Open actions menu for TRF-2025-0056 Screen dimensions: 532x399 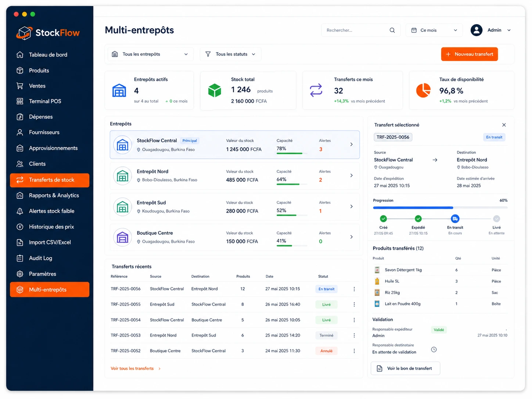coord(354,289)
